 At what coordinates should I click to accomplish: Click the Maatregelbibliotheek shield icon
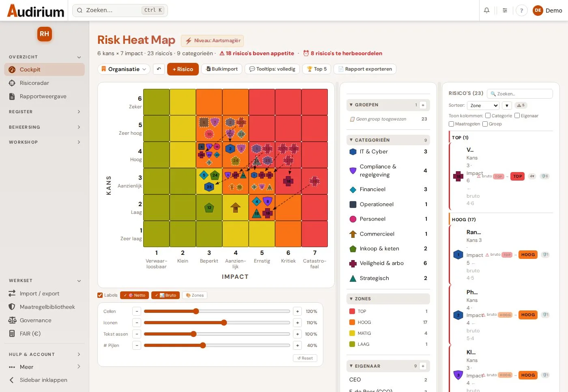12,307
